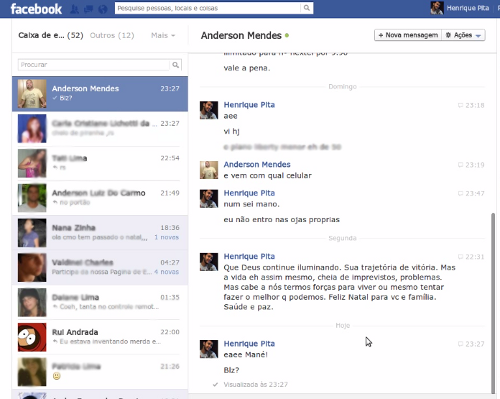Click Henrique Pita avatar beside 'aee' message
Image resolution: width=500 pixels, height=399 pixels.
pyautogui.click(x=209, y=110)
